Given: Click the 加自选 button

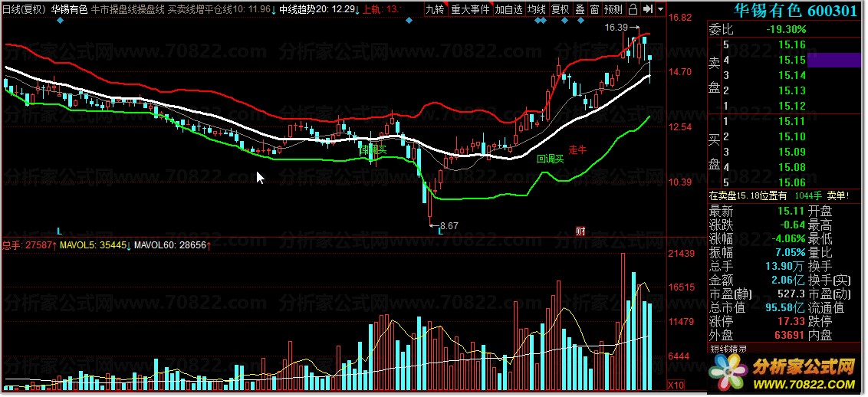Looking at the screenshot, I should [x=508, y=9].
